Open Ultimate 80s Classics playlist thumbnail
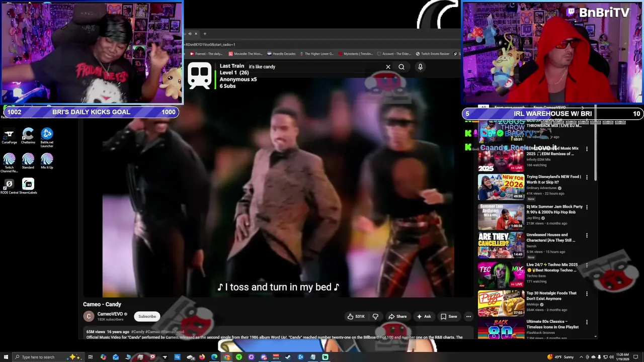 501,329
